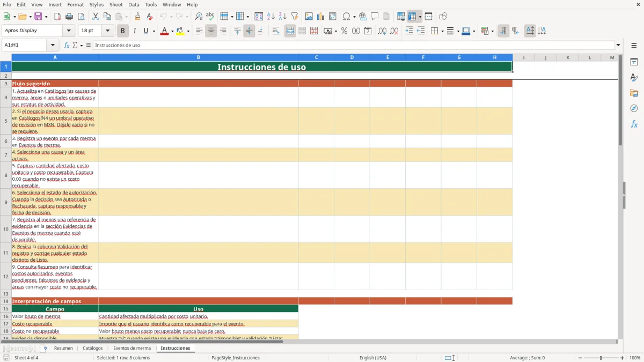Open Function Wizard fx icon
The image size is (644, 362).
[x=67, y=46]
